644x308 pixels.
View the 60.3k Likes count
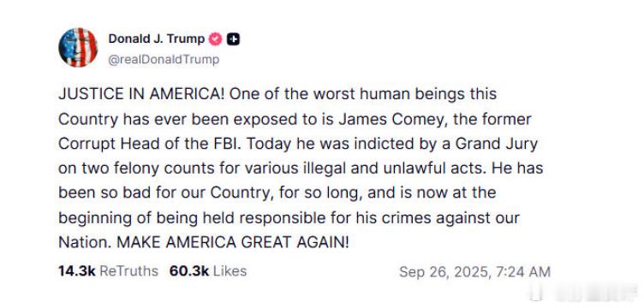189,271
